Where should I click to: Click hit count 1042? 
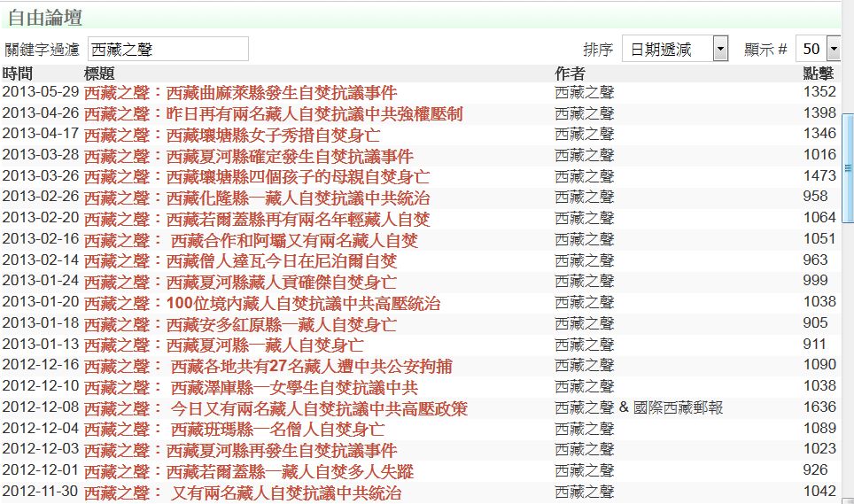click(x=819, y=492)
